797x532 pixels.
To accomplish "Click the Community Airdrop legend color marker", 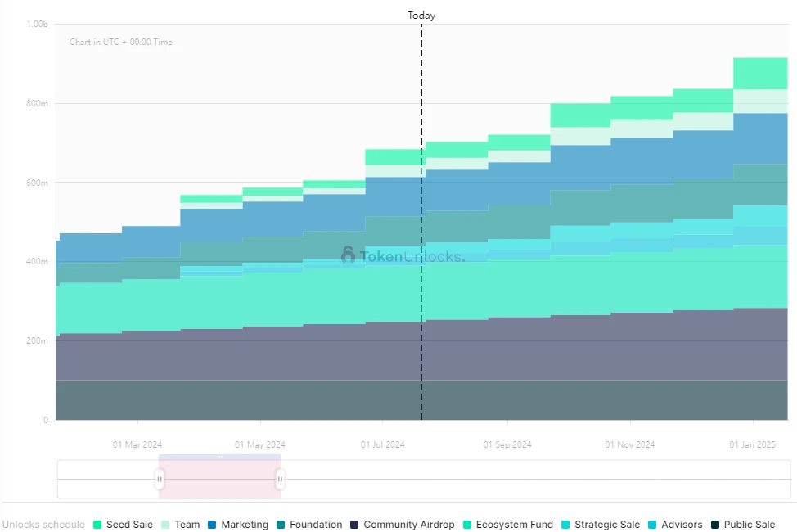I will [x=354, y=525].
